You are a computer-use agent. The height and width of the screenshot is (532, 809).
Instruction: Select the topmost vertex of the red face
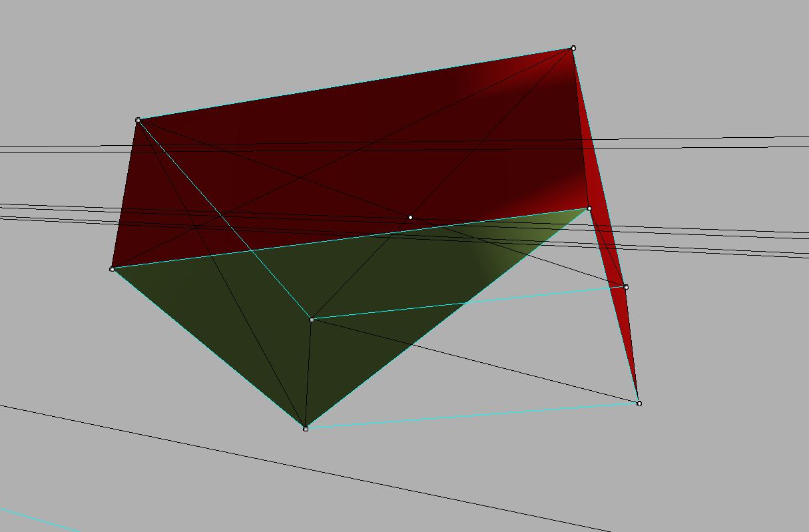573,48
